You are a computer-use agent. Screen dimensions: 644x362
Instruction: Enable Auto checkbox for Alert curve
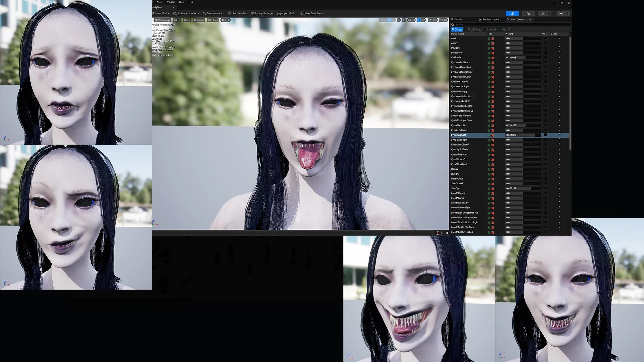tap(545, 38)
